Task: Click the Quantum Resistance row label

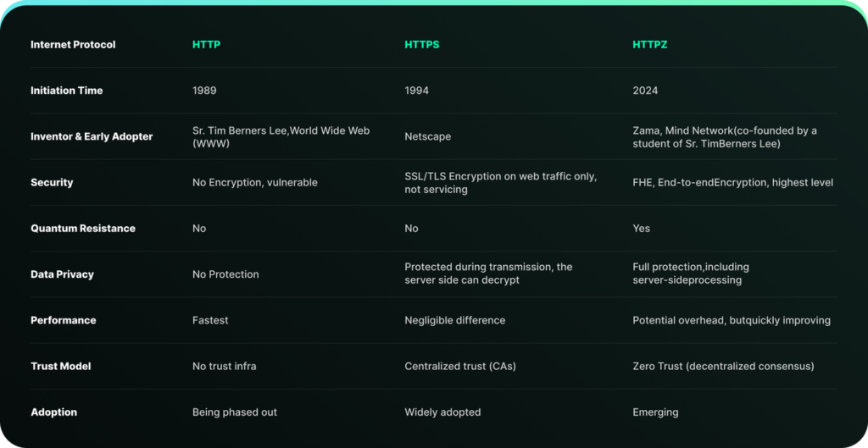Action: click(83, 228)
